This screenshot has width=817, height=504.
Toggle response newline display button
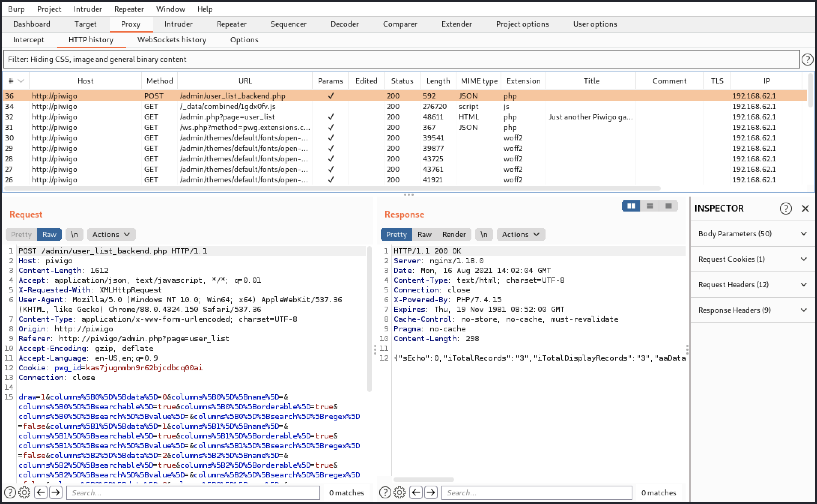click(x=484, y=234)
